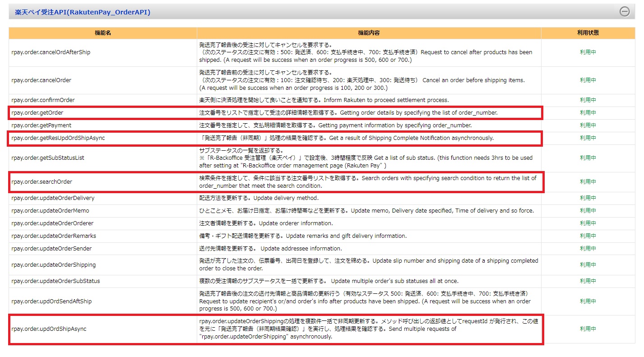644x357 pixels.
Task: Select the 利用状態 column header
Action: [588, 33]
